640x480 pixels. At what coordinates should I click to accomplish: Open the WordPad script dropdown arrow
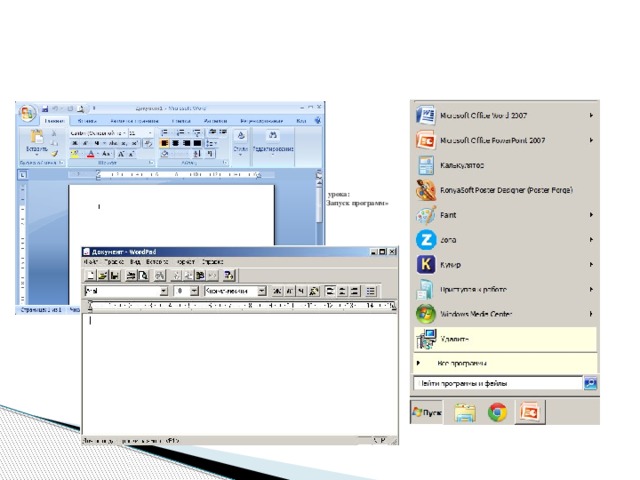click(262, 291)
